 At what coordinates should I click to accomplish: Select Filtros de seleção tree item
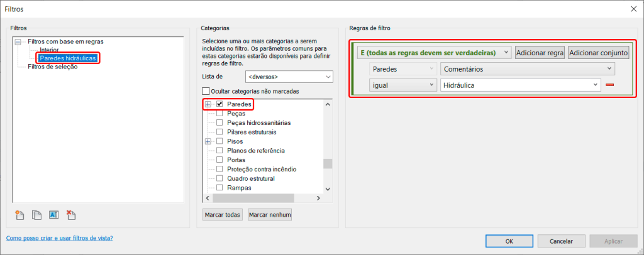(x=53, y=67)
